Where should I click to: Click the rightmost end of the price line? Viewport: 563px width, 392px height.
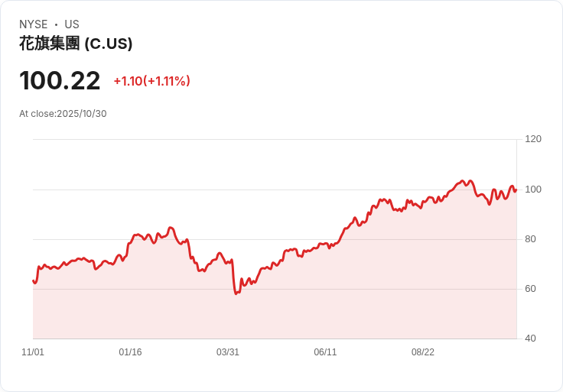click(x=516, y=190)
